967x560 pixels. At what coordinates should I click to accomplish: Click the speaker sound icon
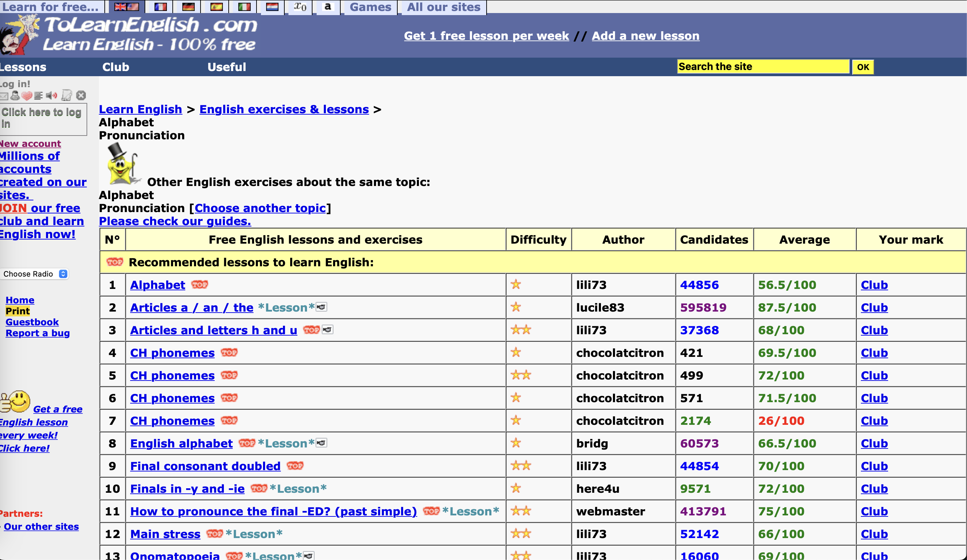point(52,95)
